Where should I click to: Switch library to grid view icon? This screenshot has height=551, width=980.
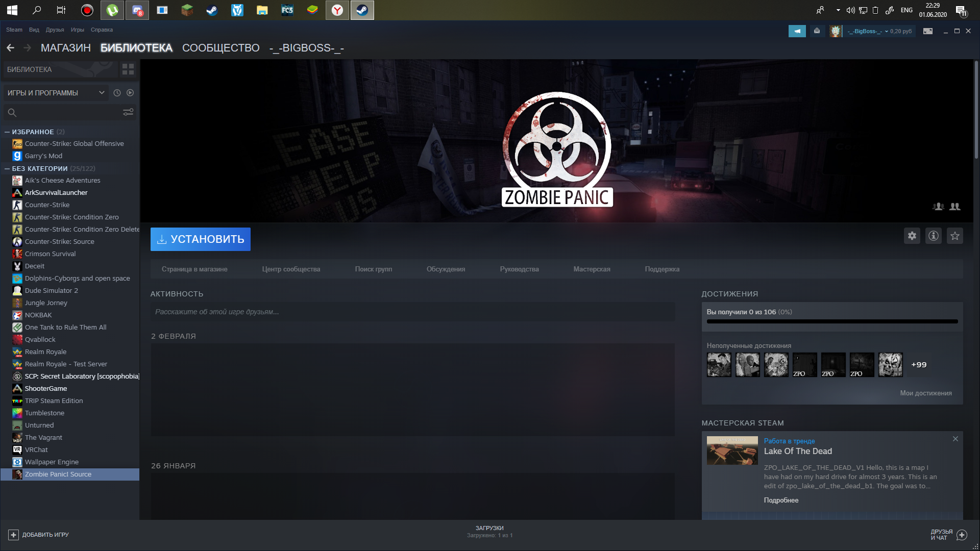(x=128, y=69)
